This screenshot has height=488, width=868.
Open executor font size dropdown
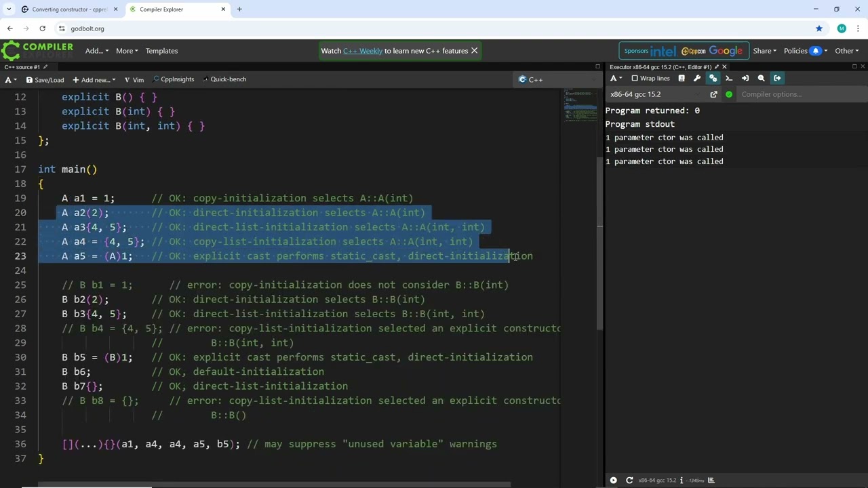click(x=616, y=79)
